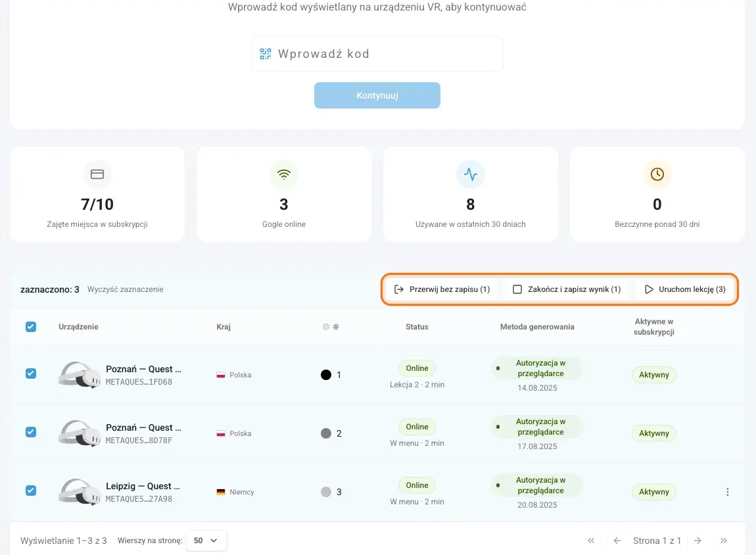Click the activity pulse icon above 8

click(x=471, y=174)
